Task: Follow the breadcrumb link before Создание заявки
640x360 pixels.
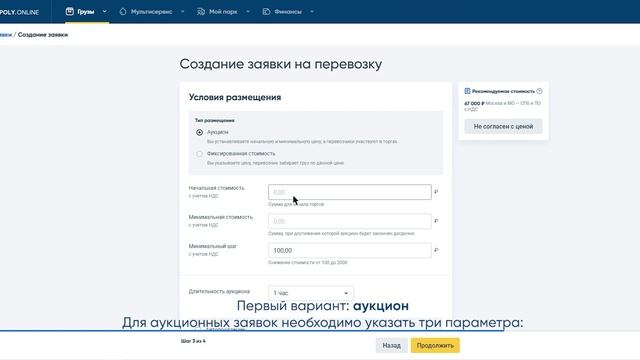Action: 6,35
